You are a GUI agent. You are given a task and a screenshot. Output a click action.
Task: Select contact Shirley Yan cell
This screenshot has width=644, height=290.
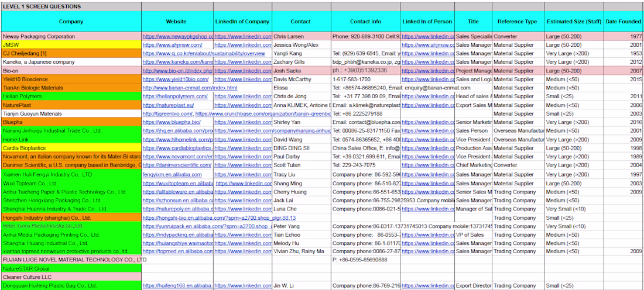click(302, 122)
